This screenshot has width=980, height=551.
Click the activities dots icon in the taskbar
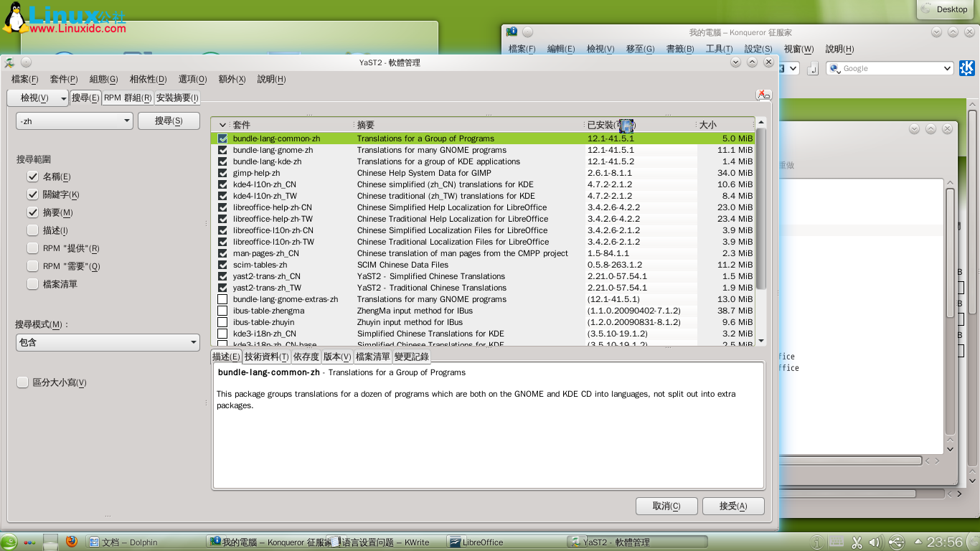30,542
